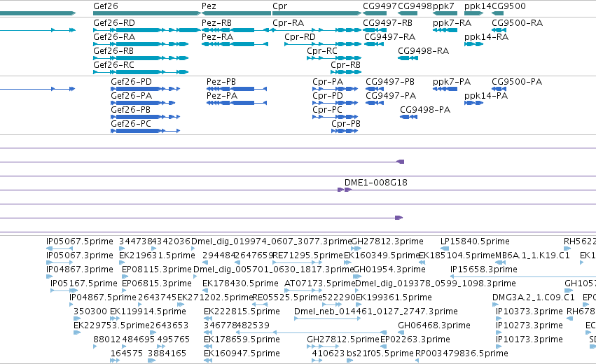Select the Cpr-RC transcript label
The width and height of the screenshot is (596, 364).
(322, 51)
